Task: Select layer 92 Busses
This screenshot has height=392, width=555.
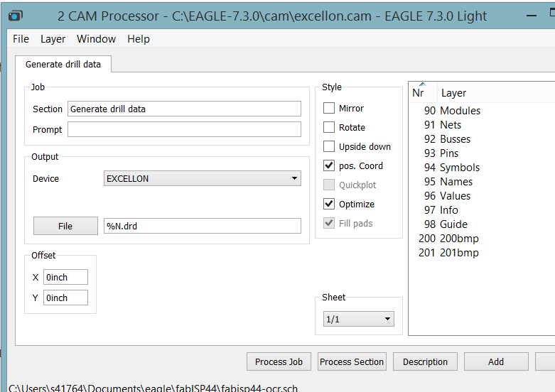Action: click(x=482, y=139)
